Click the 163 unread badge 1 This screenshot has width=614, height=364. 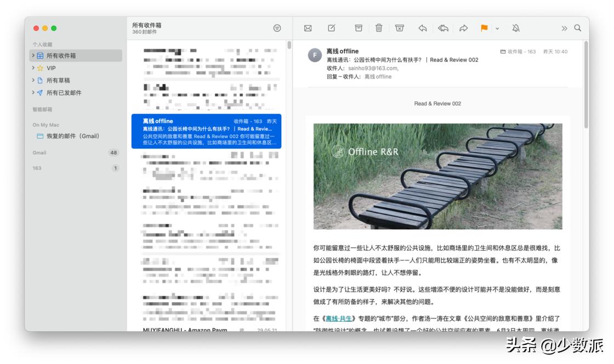click(x=115, y=168)
